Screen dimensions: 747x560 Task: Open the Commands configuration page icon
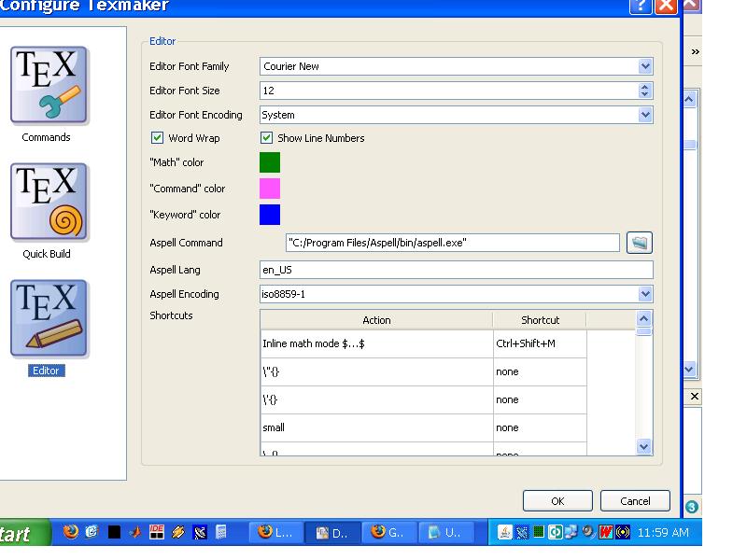(49, 85)
